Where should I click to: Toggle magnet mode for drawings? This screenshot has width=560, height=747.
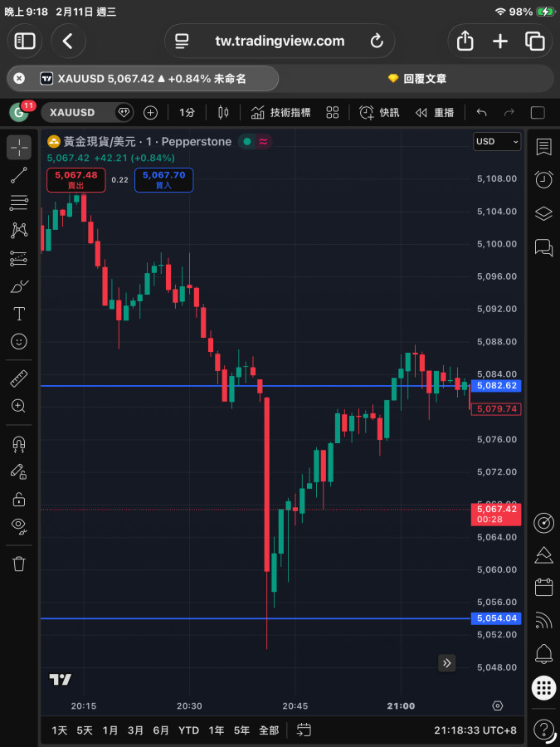(x=19, y=444)
